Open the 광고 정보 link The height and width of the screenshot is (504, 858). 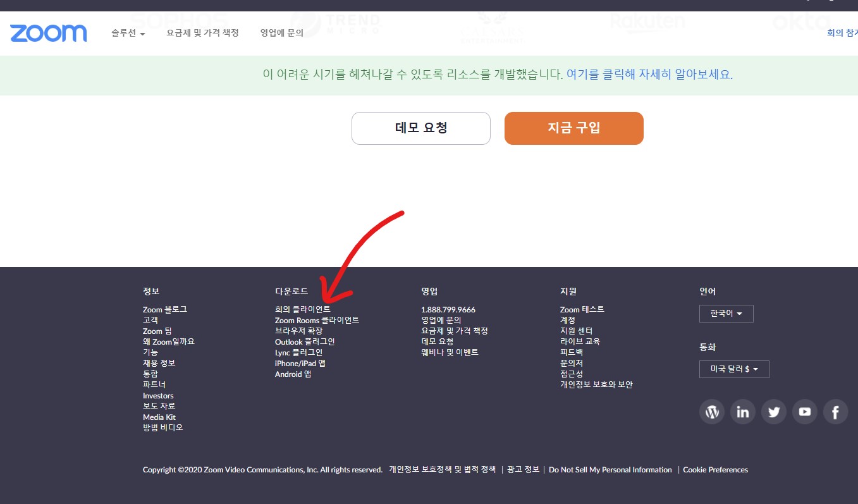[x=523, y=470]
